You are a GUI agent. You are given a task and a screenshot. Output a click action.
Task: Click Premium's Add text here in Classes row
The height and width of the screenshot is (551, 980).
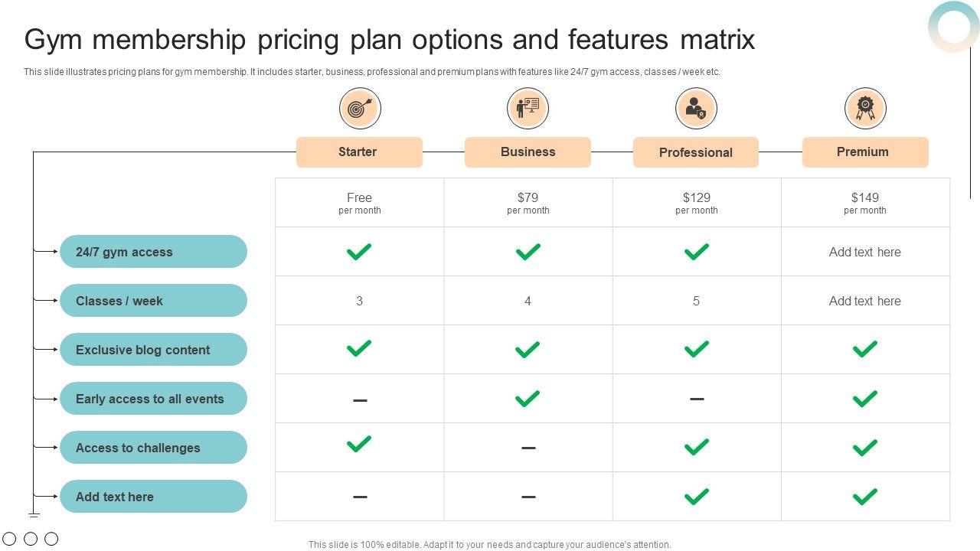[865, 301]
